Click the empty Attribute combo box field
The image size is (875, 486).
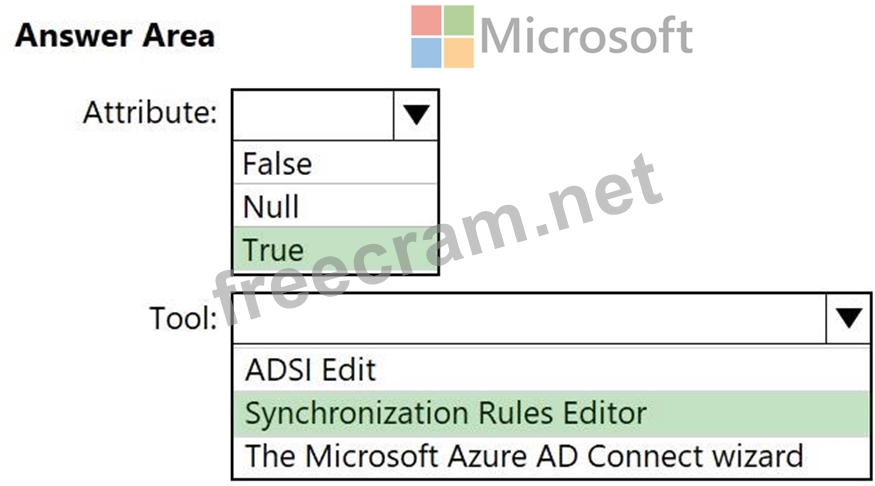coord(314,115)
